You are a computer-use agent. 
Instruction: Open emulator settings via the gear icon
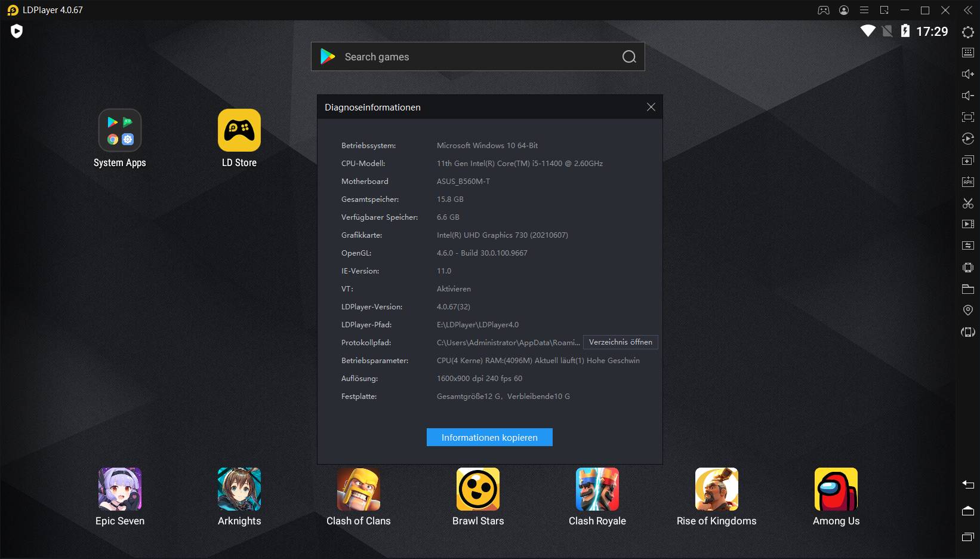pos(968,32)
